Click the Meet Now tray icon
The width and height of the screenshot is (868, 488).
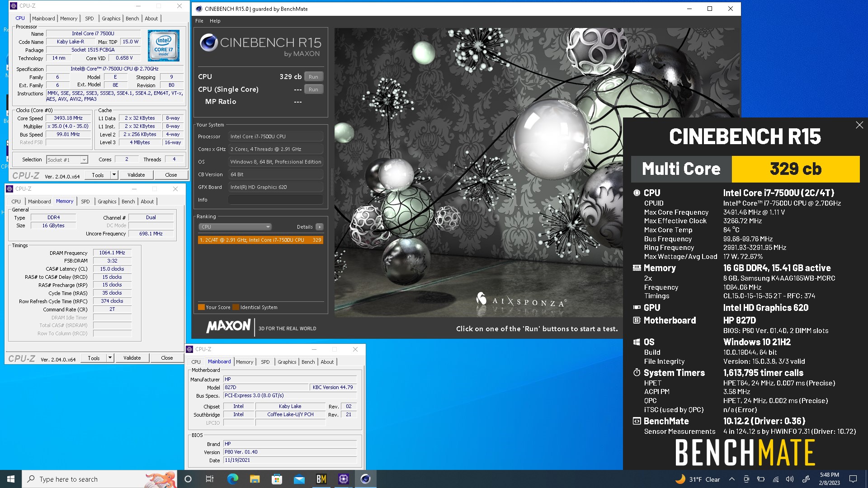[746, 479]
